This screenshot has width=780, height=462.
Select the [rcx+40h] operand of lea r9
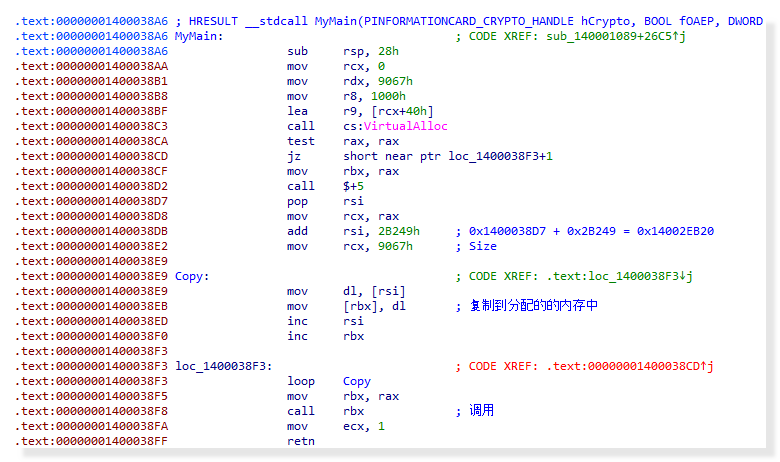pos(389,111)
